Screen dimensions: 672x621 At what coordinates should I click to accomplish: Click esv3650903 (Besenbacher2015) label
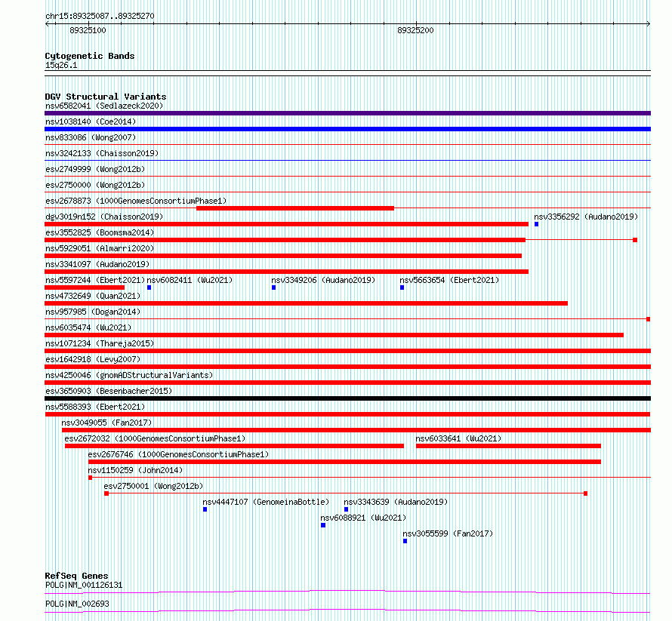[x=109, y=391]
